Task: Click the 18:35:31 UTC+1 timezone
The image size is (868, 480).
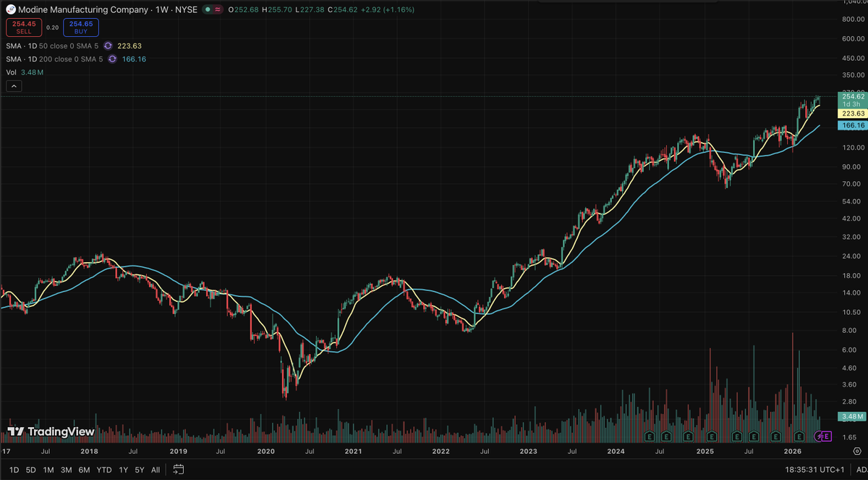Action: click(814, 470)
